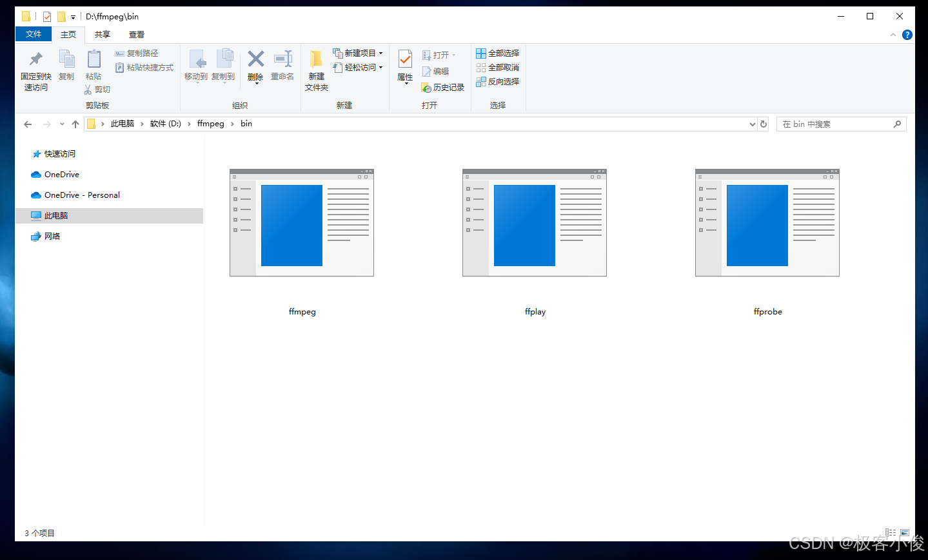The height and width of the screenshot is (560, 928).
Task: Click Select all (全部选择)
Action: point(497,53)
